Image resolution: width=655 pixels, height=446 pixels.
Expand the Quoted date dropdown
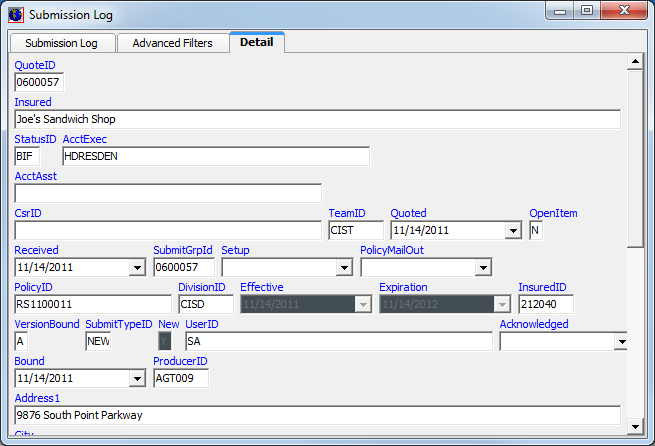coord(514,230)
